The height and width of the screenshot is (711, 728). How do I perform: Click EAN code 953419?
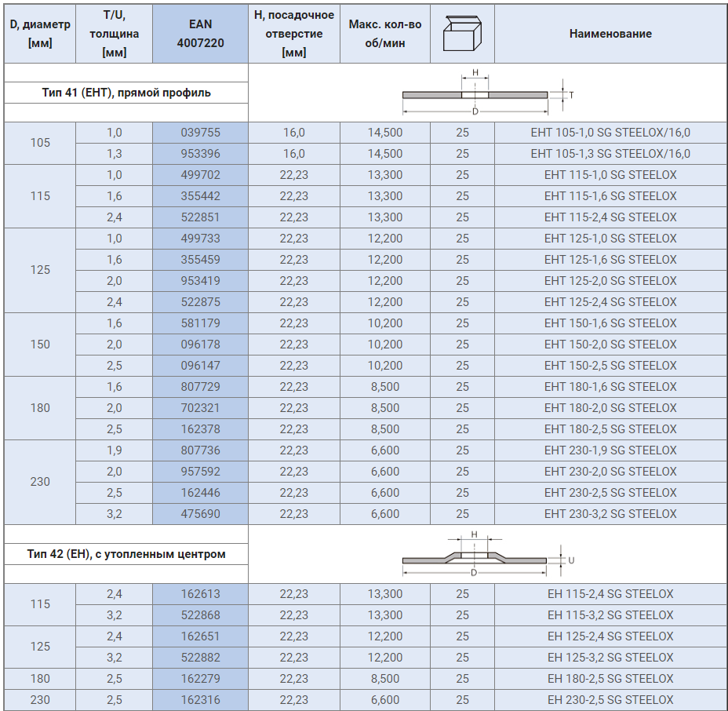point(200,281)
